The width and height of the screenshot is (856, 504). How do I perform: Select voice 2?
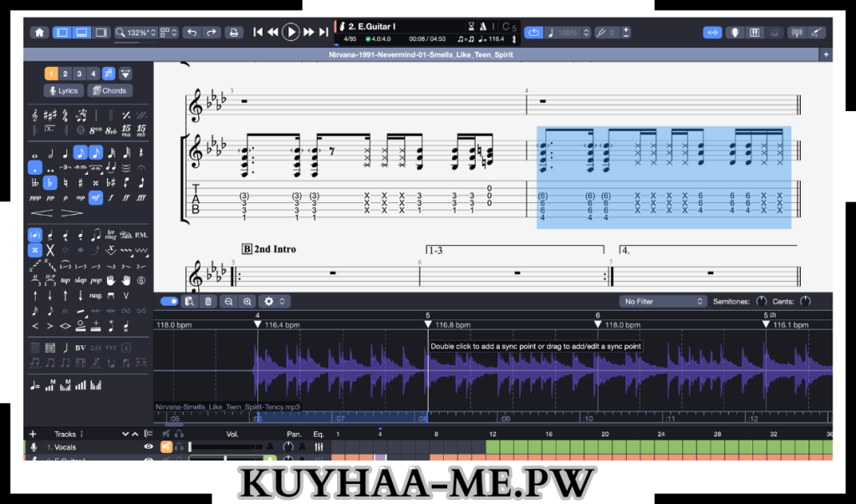point(65,74)
